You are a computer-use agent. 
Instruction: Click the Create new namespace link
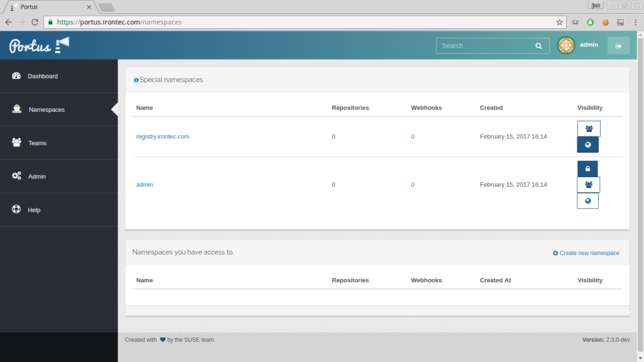click(x=586, y=253)
